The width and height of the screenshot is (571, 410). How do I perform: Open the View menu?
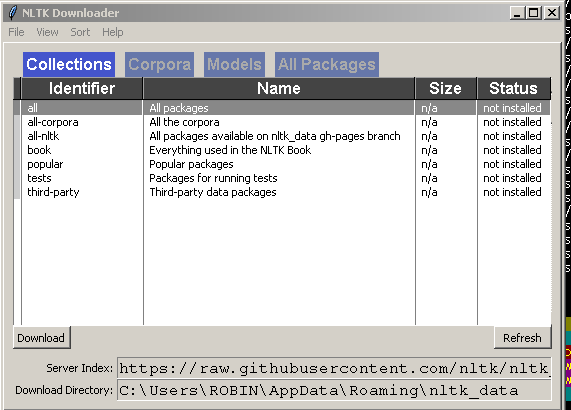click(x=47, y=32)
